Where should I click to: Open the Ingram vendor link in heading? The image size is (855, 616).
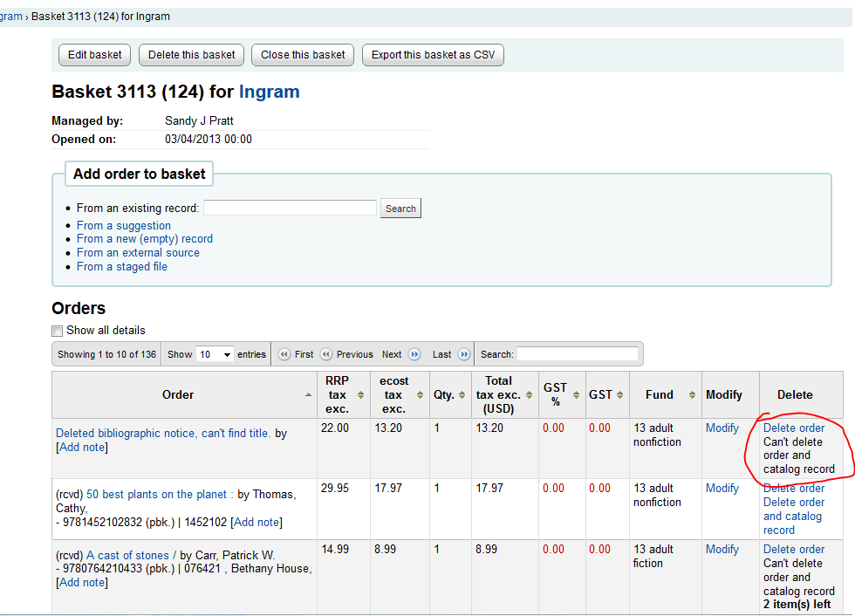(x=269, y=92)
